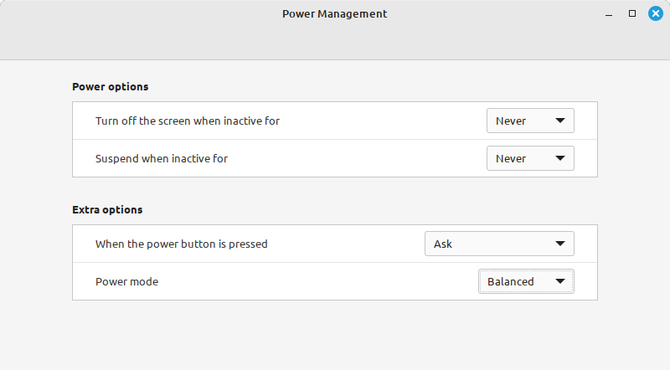This screenshot has height=370, width=670.
Task: Minimize the Power Management window
Action: (x=609, y=15)
